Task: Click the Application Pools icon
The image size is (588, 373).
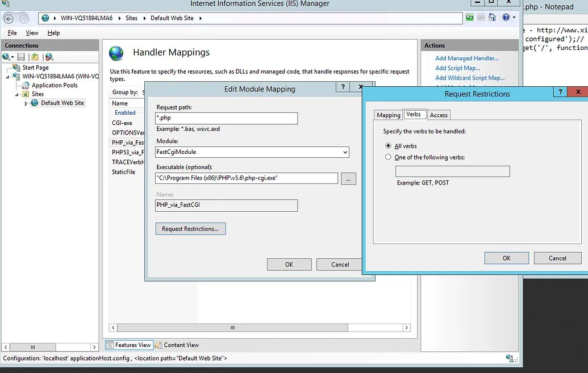Action: (x=26, y=86)
